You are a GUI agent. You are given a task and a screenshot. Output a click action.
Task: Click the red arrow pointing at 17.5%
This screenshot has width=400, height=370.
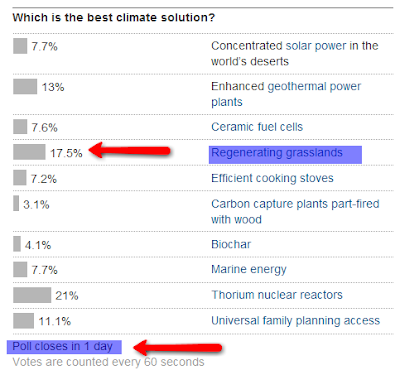pos(130,150)
